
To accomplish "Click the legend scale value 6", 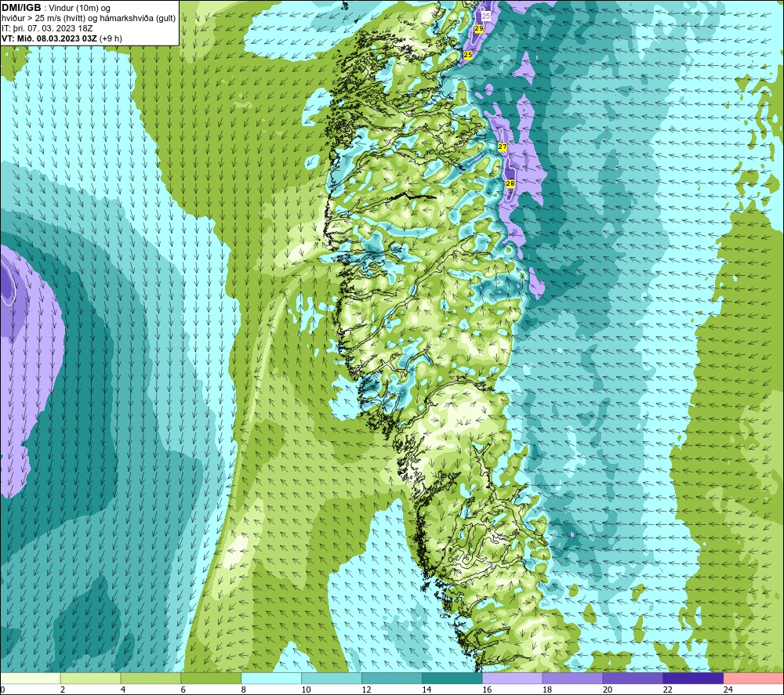I will point(183,690).
